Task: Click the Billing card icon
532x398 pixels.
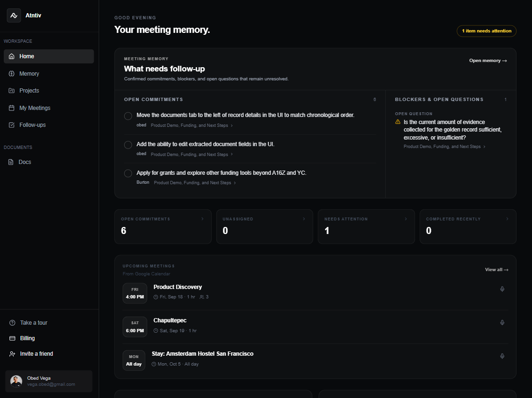Action: 12,338
